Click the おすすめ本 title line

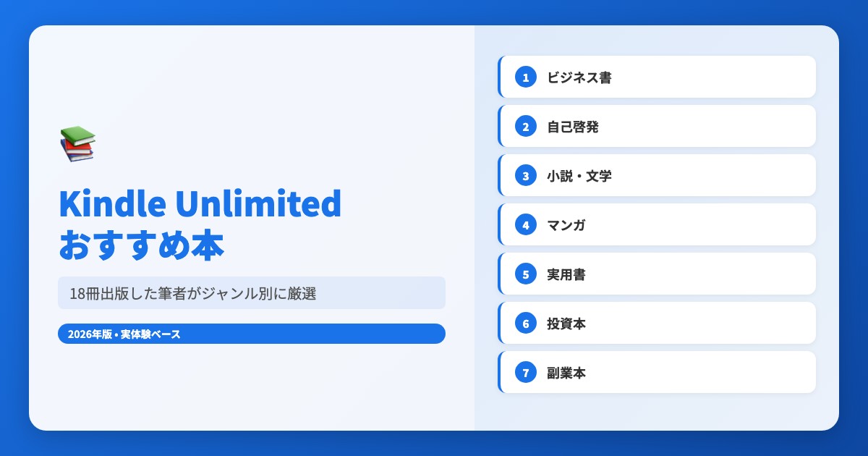pos(141,245)
